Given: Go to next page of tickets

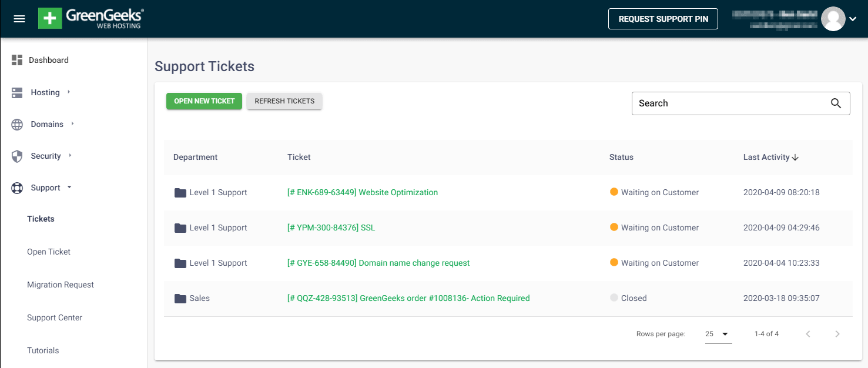Looking at the screenshot, I should point(837,334).
